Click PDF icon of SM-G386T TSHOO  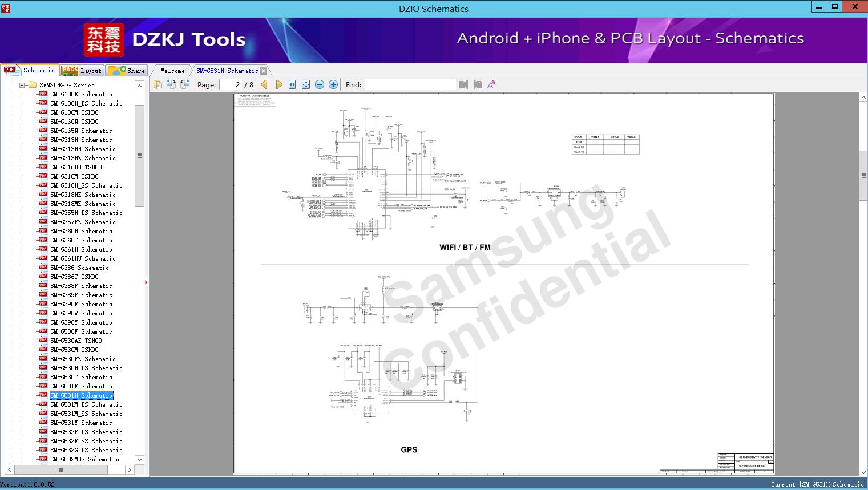click(43, 276)
